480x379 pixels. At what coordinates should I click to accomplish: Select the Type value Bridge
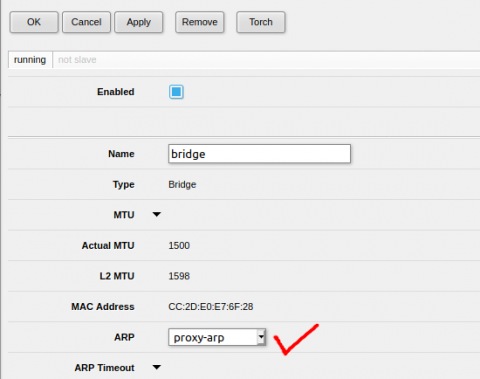182,185
